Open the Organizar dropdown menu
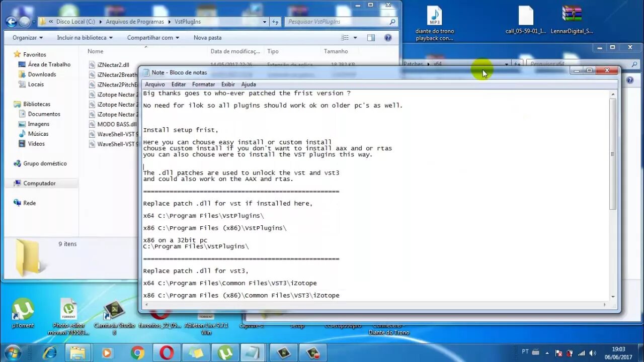 pos(28,38)
